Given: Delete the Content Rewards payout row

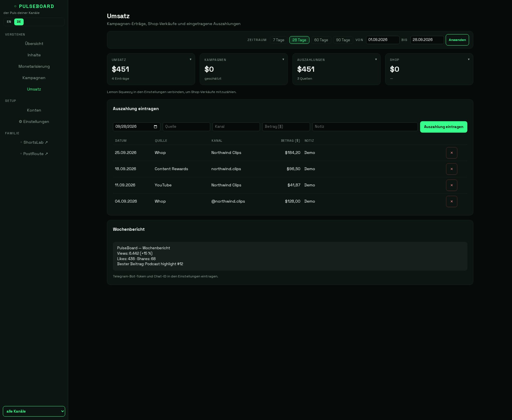Looking at the screenshot, I should coord(451,169).
